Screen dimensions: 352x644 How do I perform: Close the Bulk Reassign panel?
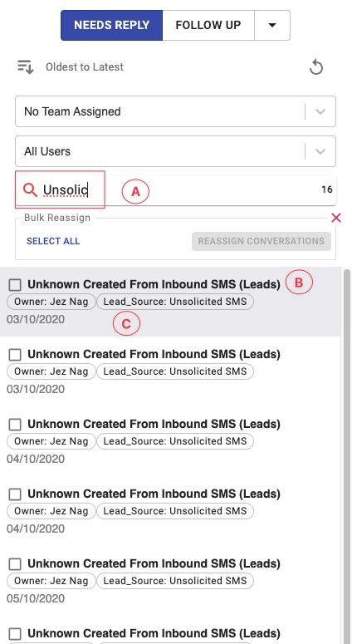[x=336, y=218]
